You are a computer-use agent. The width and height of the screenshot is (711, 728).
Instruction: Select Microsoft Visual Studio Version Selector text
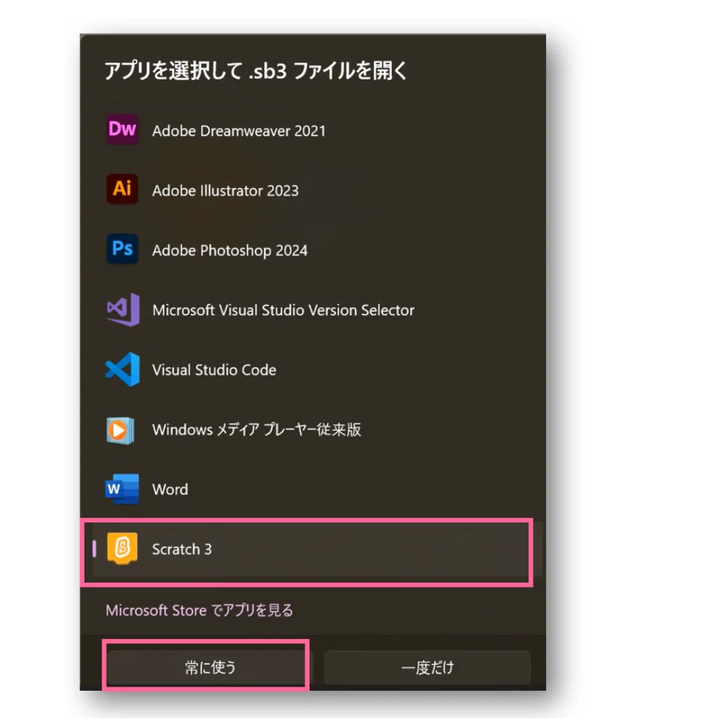coord(283,310)
